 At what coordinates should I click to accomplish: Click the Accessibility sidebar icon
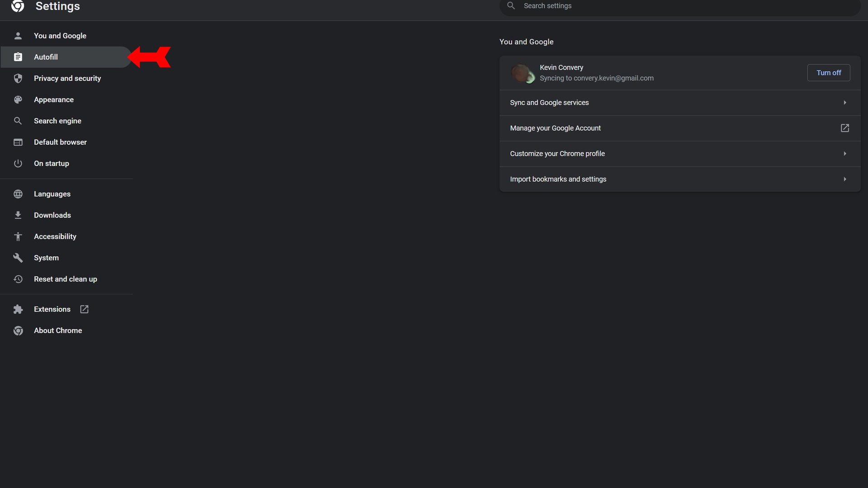(18, 236)
